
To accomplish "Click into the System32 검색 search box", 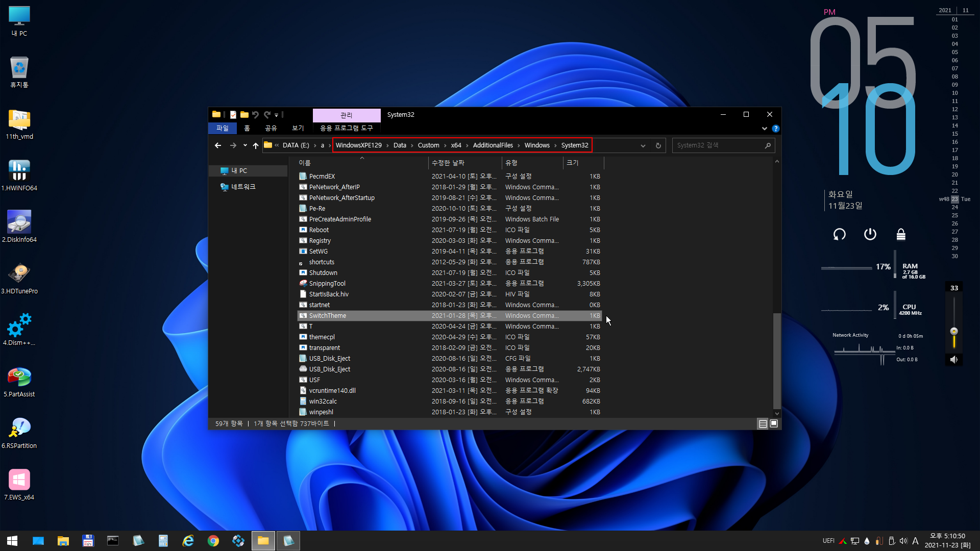I will [719, 145].
